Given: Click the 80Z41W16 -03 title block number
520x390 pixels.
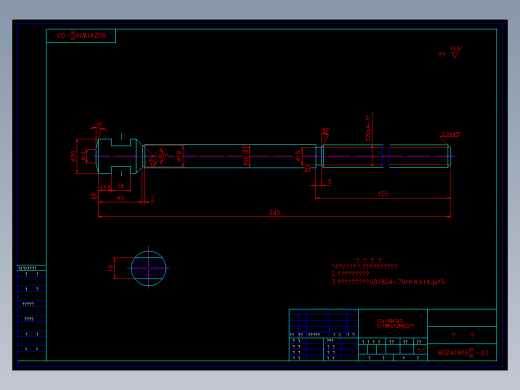Looking at the screenshot, I should pos(463,353).
